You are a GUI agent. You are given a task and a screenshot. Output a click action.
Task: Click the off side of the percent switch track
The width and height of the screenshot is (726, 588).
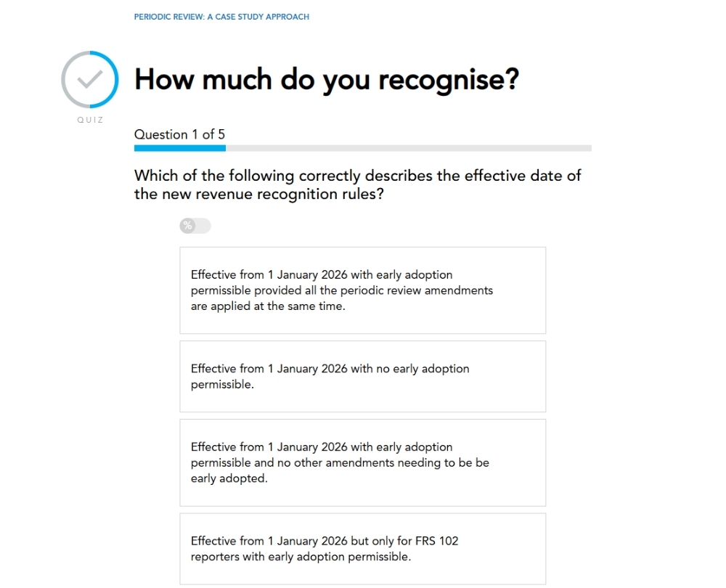pos(203,226)
